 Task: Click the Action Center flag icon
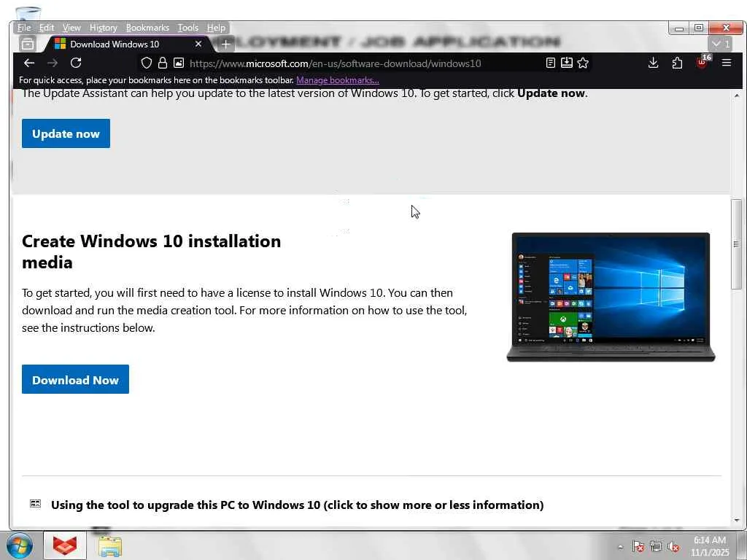[x=638, y=547]
